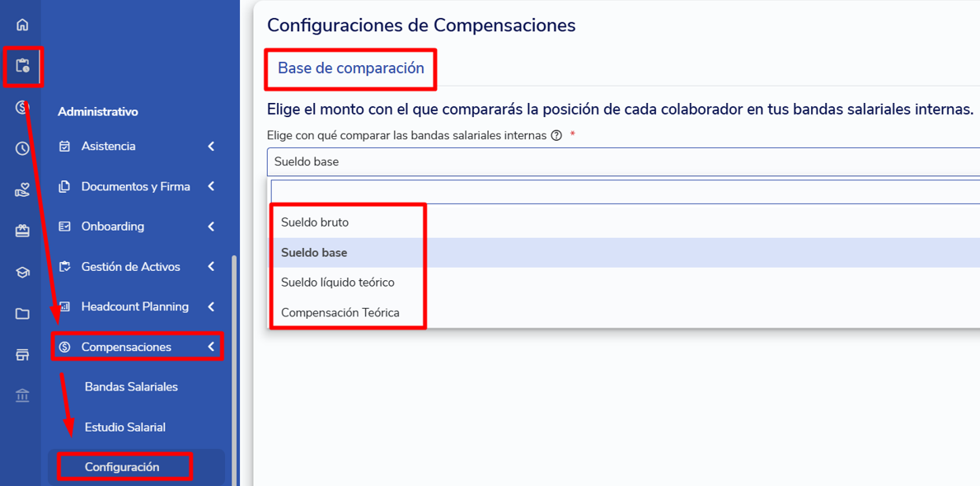Click the folder icon in left rail
The width and height of the screenshot is (980, 486).
pyautogui.click(x=22, y=314)
